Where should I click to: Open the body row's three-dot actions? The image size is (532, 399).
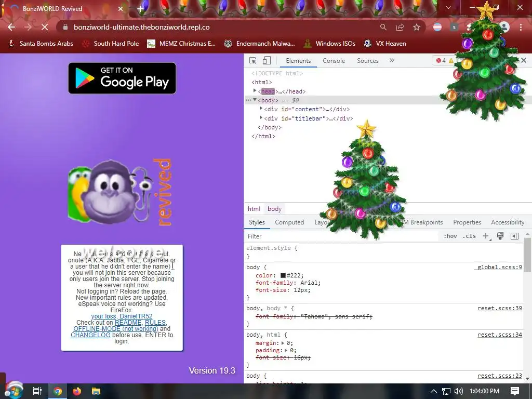(248, 100)
